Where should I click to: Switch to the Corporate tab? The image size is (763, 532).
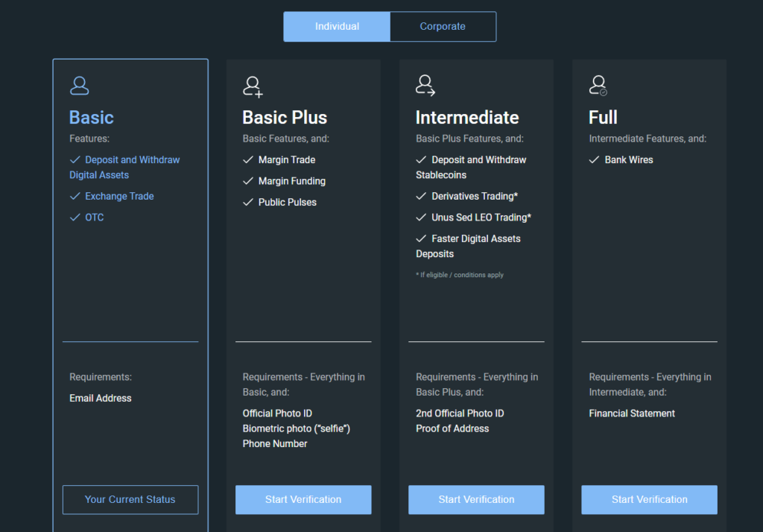coord(443,27)
